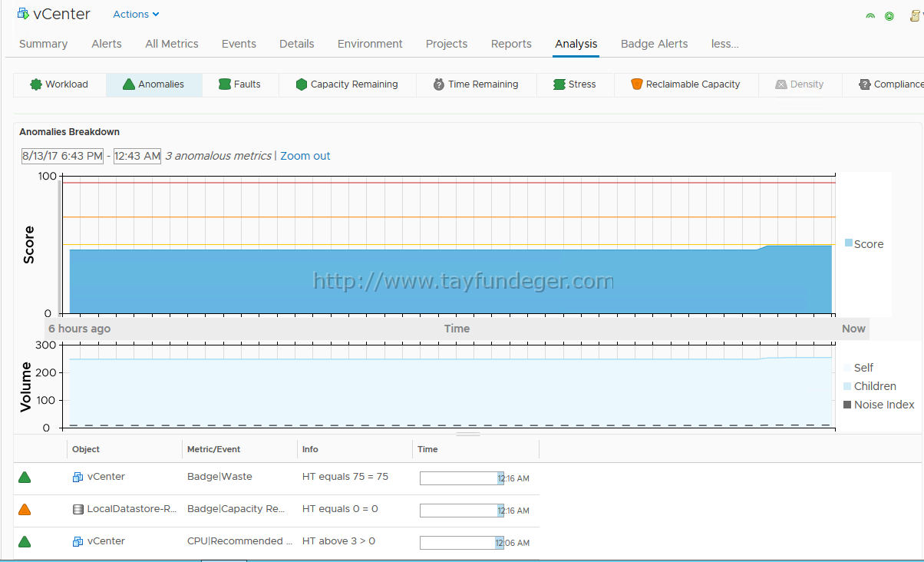The height and width of the screenshot is (562, 924).
Task: Open the Badge Alerts tab
Action: [x=655, y=44]
